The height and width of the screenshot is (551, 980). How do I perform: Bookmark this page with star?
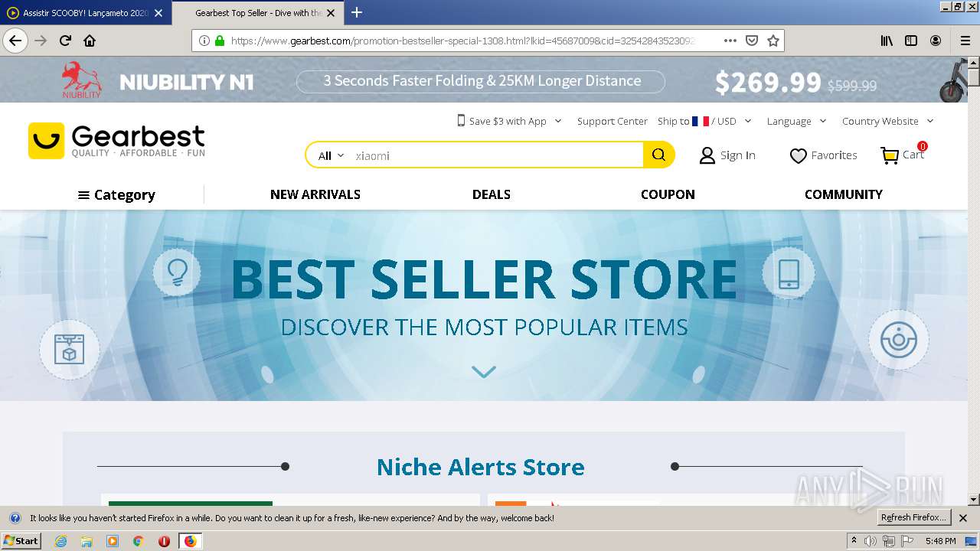pos(773,41)
